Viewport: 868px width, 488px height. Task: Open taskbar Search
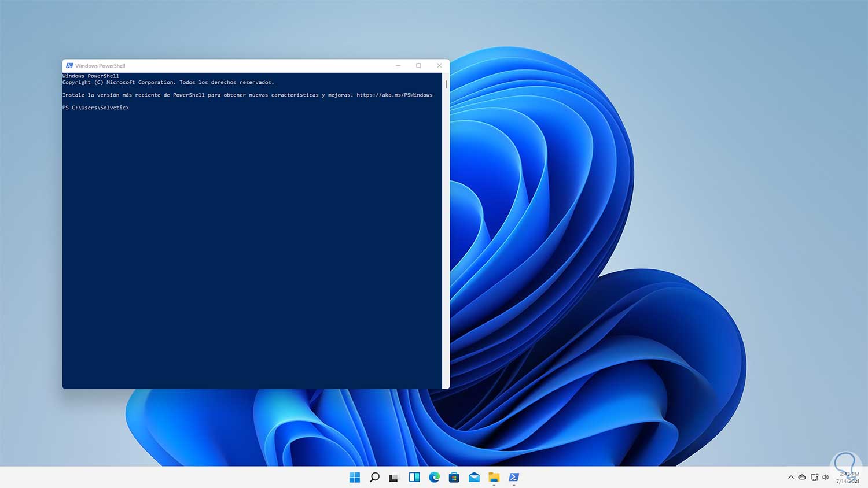pos(374,477)
